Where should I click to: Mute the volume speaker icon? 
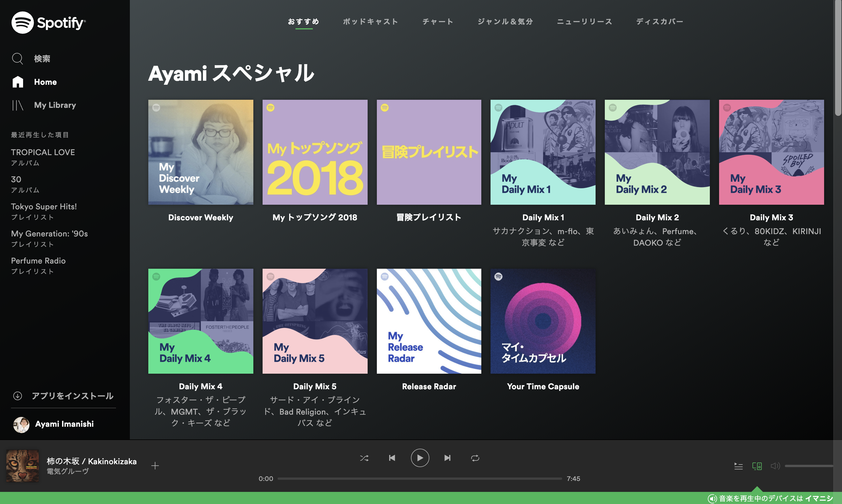point(775,466)
